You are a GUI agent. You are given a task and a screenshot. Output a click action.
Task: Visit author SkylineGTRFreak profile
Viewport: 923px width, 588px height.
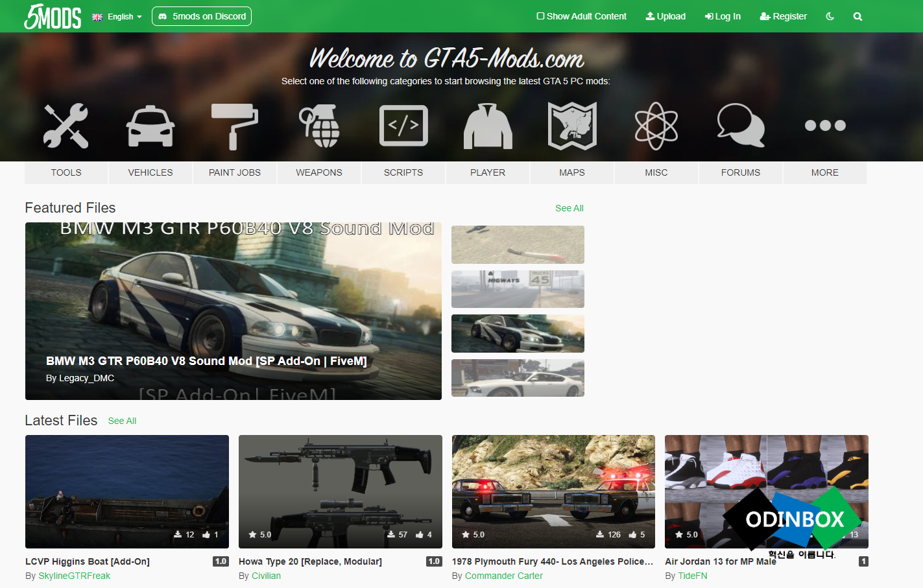click(74, 576)
